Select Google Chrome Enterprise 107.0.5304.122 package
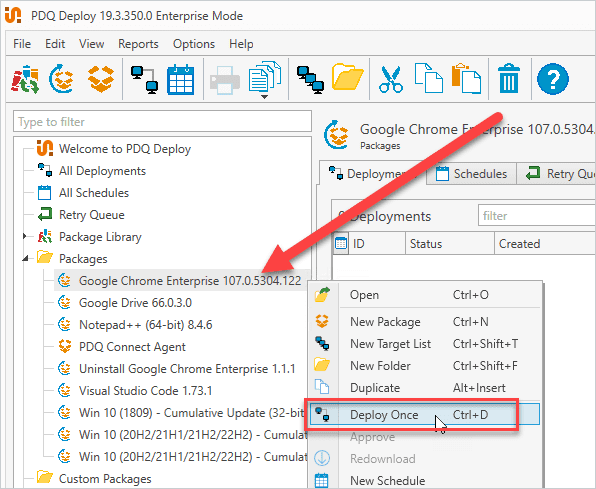Image resolution: width=596 pixels, height=489 pixels. click(x=190, y=281)
